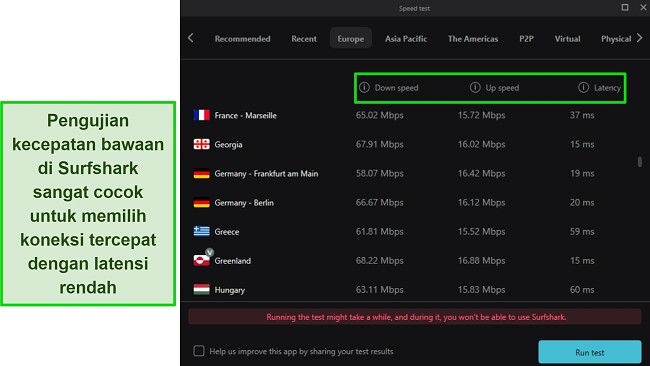Click the 65.02 Mbps download value
The height and width of the screenshot is (366, 650).
(x=380, y=115)
